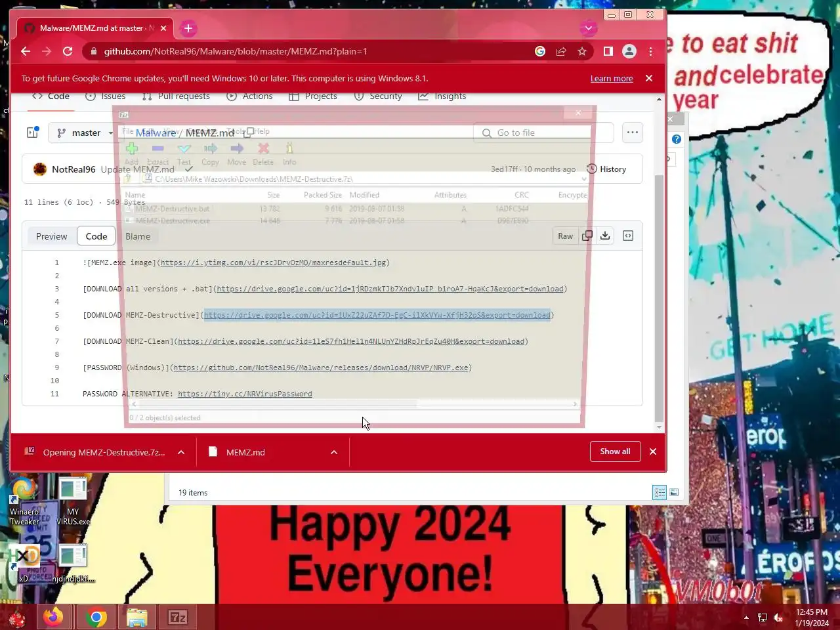
Task: Click the 7-Zip Copy toolbar icon
Action: tap(210, 154)
